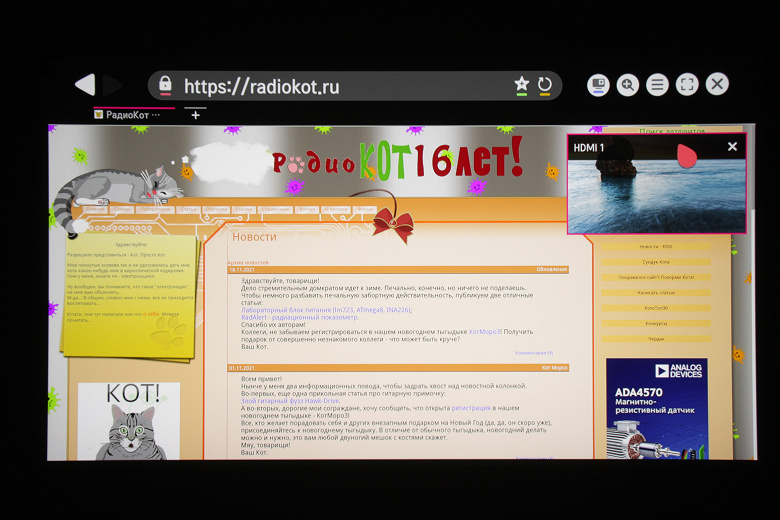This screenshot has width=780, height=520.
Task: Follow the КотМороз! link in first post
Action: pyautogui.click(x=485, y=332)
